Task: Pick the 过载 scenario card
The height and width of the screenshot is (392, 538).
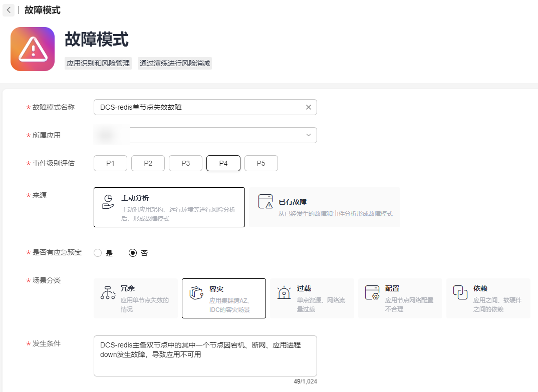Action: (312, 298)
